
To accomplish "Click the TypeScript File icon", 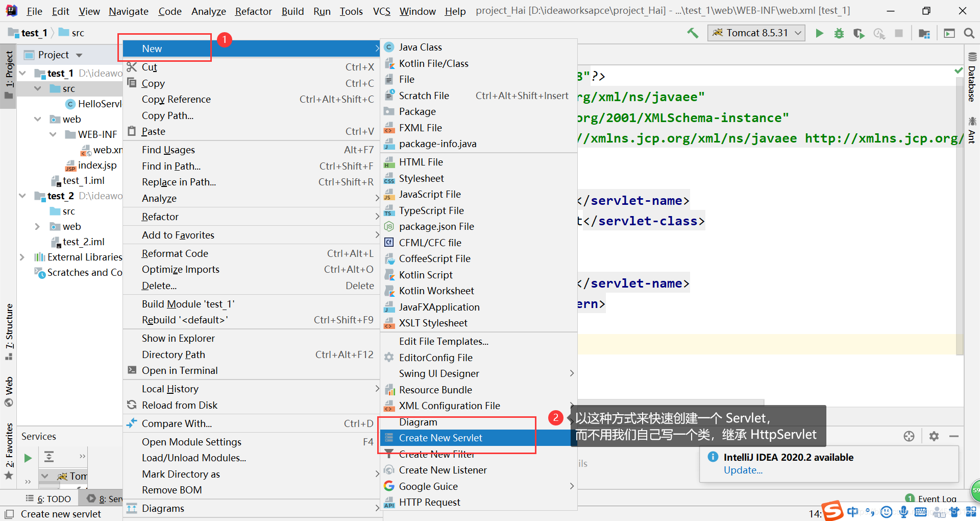I will (x=389, y=211).
